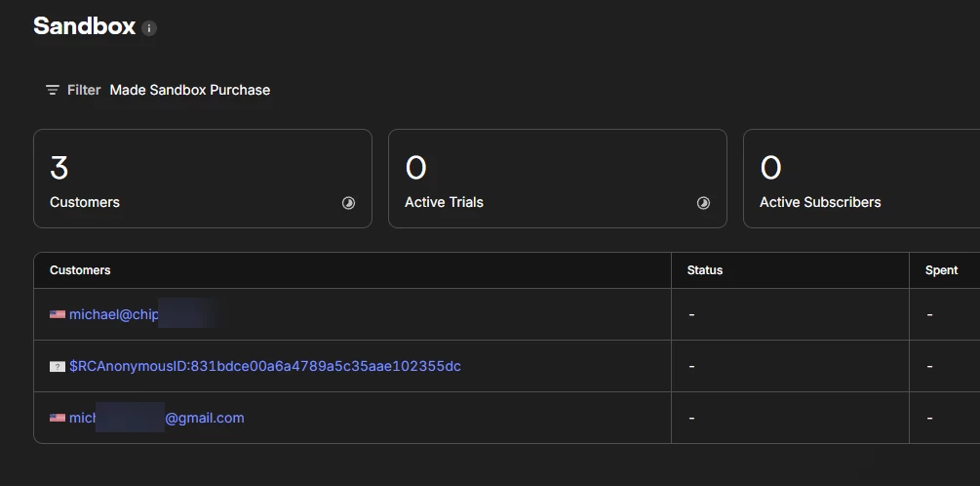The height and width of the screenshot is (486, 980).
Task: Open the @gmail.com customer link
Action: click(x=157, y=418)
